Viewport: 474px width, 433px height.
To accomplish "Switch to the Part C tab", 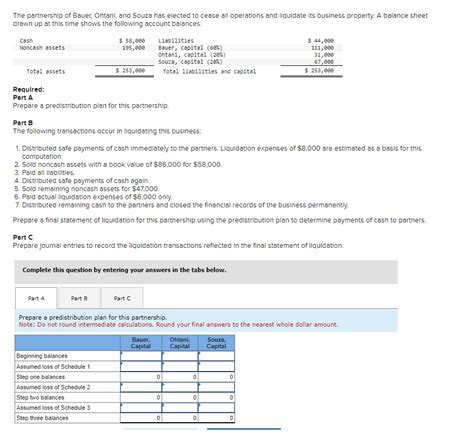I will (122, 298).
